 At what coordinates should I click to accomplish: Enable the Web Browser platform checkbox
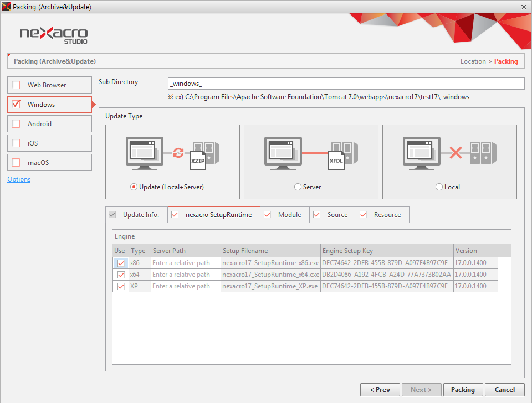16,85
